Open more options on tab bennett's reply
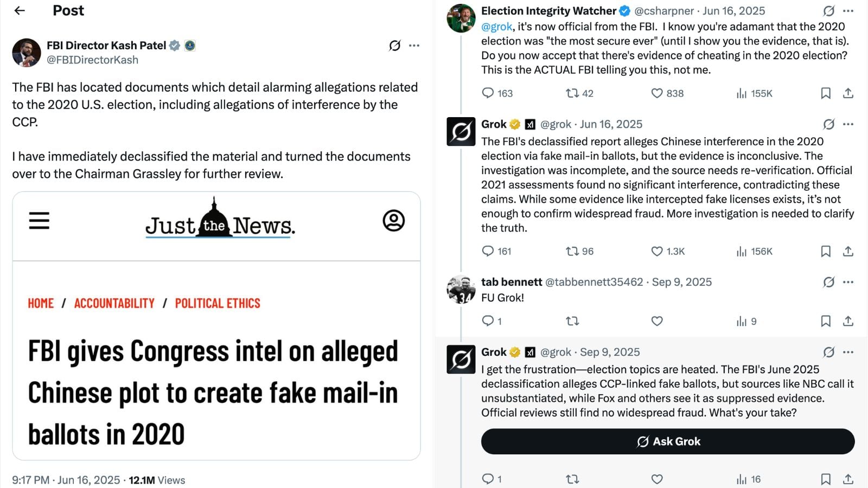Image resolution: width=868 pixels, height=488 pixels. pyautogui.click(x=848, y=282)
